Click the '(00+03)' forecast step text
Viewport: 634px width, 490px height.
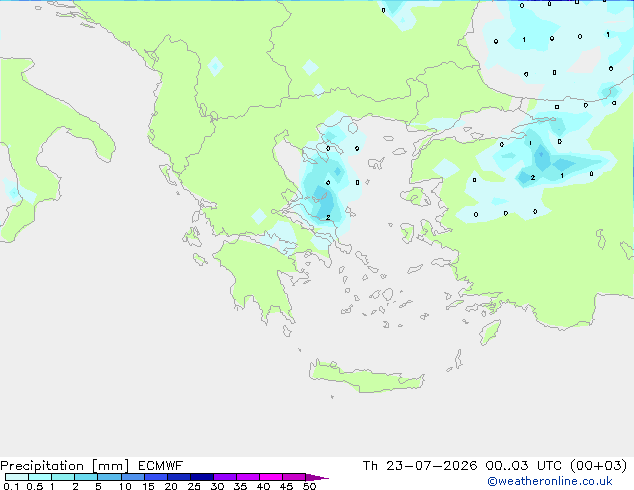pos(598,466)
